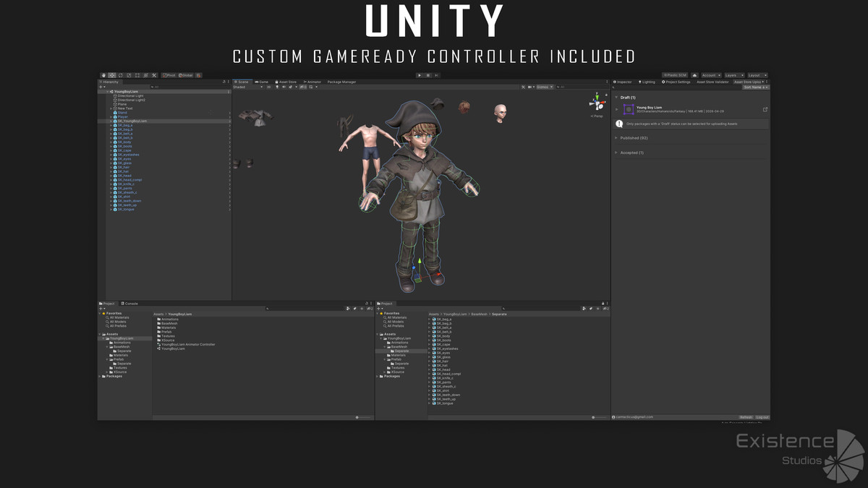Open the custom editor tools icon
This screenshot has height=488, width=868.
click(154, 75)
